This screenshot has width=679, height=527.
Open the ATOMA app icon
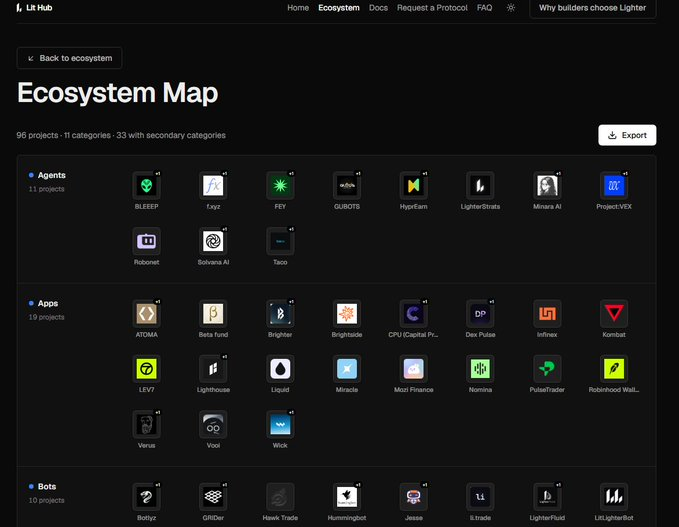(x=146, y=314)
